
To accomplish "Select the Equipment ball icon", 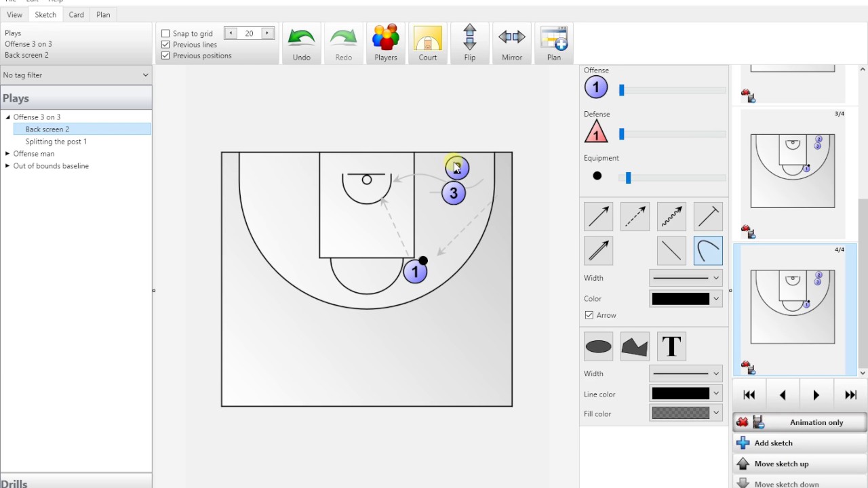I will pos(597,176).
